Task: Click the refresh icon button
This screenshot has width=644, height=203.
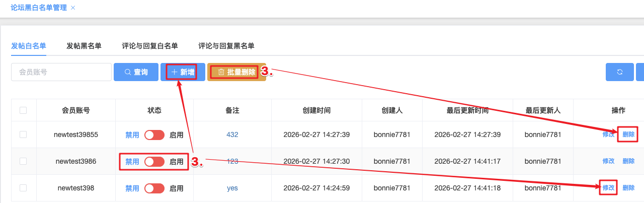Action: coord(619,72)
